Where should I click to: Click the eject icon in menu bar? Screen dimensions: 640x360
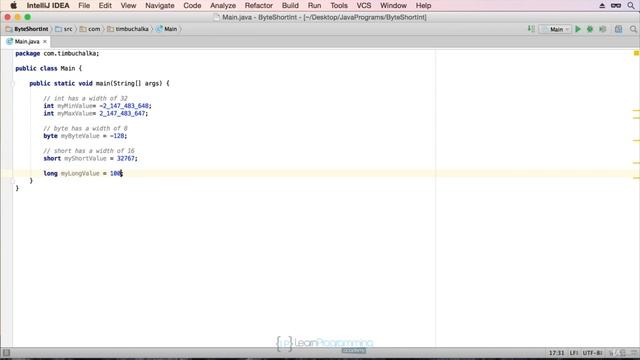pos(602,6)
